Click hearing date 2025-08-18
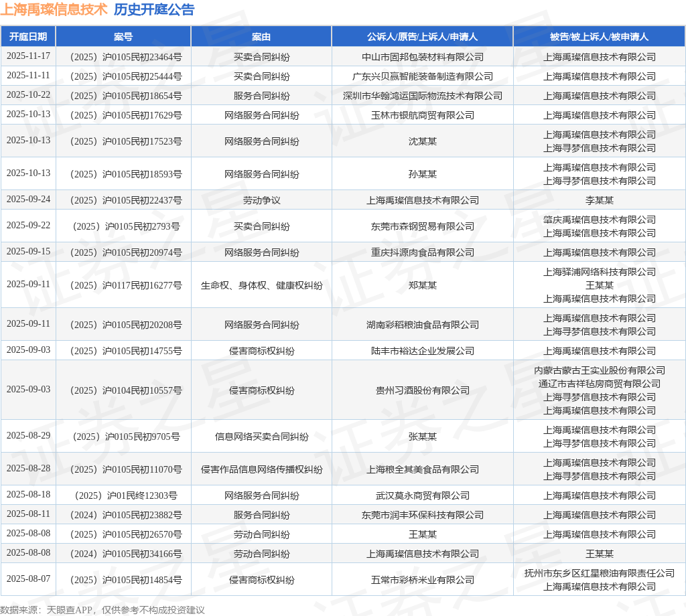This screenshot has height=616, width=686. point(28,494)
